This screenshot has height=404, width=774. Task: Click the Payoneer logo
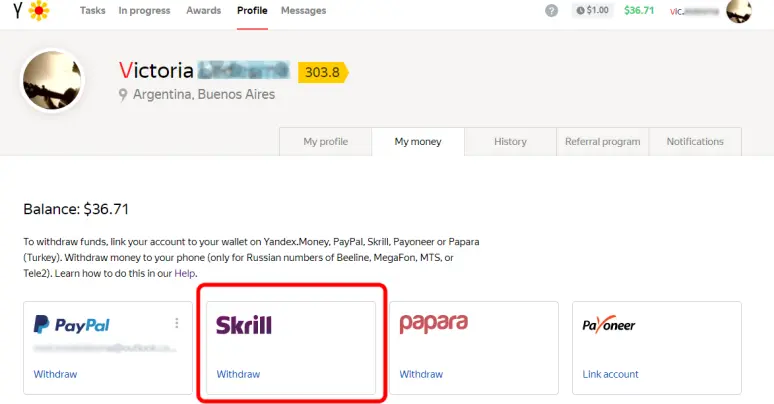click(609, 324)
